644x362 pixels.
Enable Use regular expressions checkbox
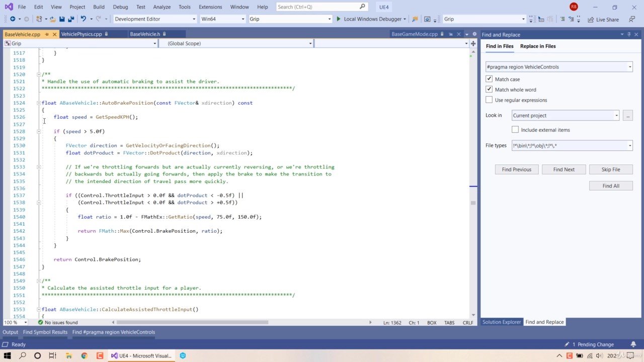(489, 100)
